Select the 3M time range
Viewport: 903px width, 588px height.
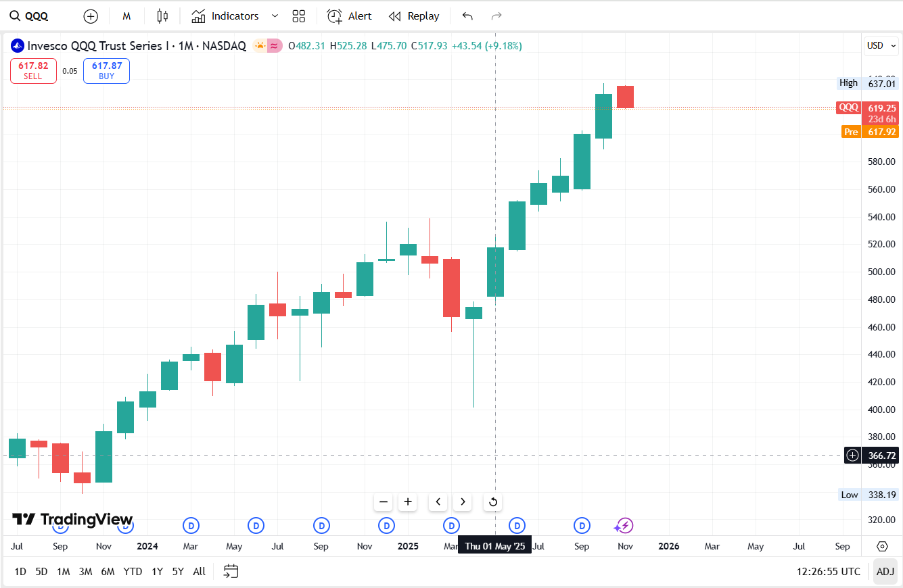(85, 572)
